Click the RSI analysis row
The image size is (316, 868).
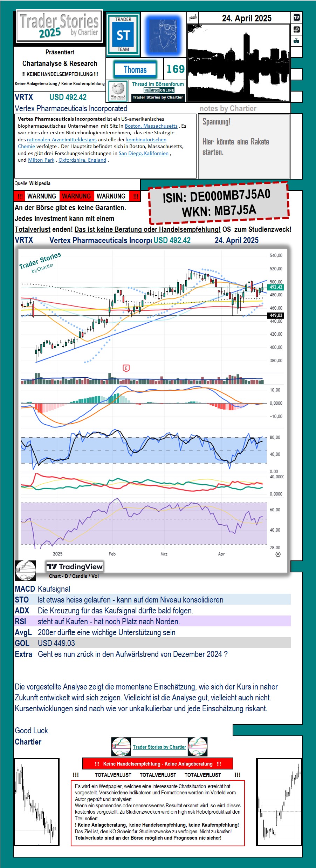click(x=153, y=621)
